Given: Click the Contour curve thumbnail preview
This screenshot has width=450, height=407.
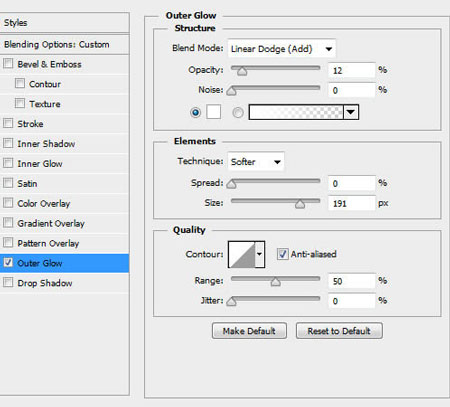Looking at the screenshot, I should click(x=242, y=254).
